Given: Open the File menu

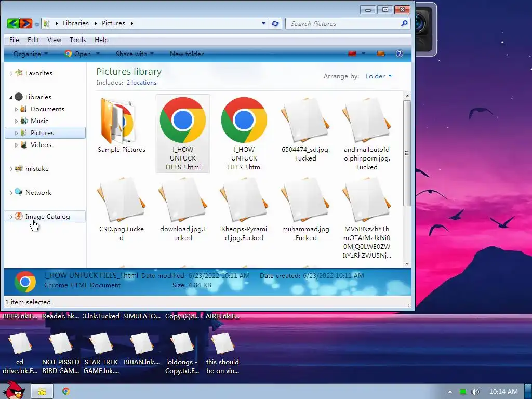Looking at the screenshot, I should point(14,39).
